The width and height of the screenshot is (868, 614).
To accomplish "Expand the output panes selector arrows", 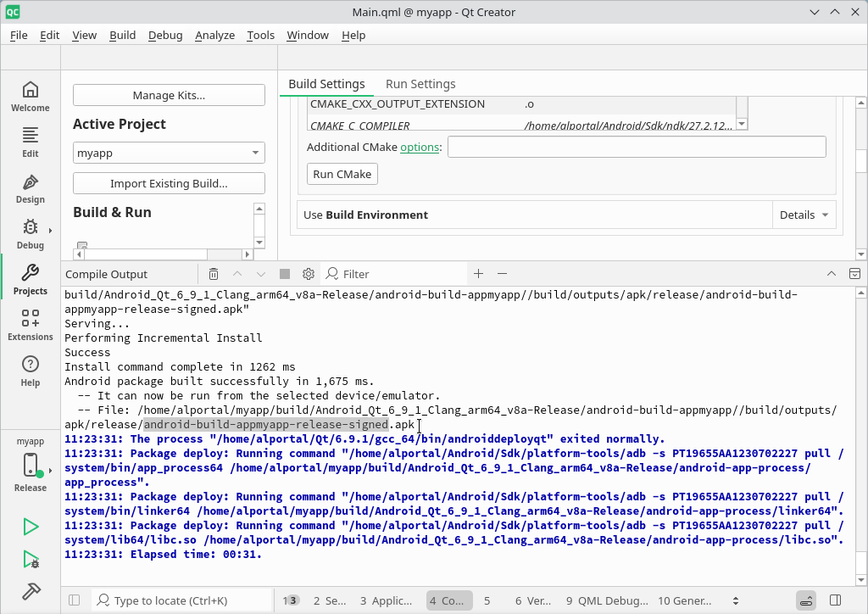I will [736, 600].
